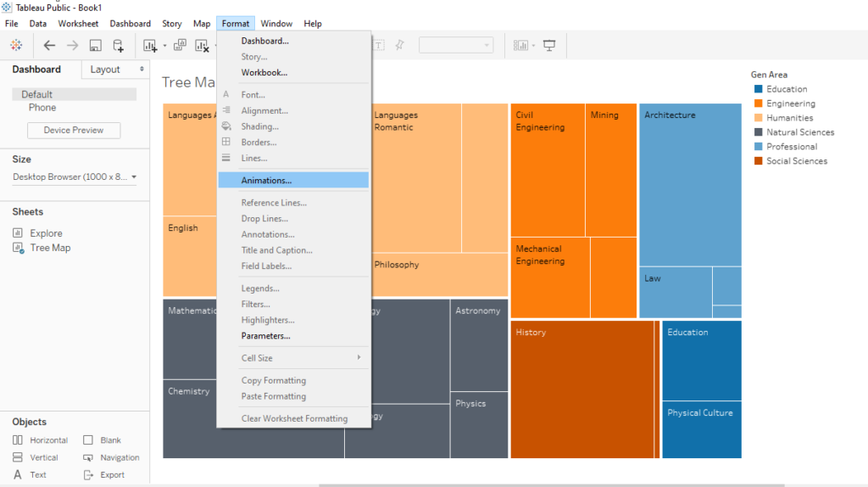Switch to the Dashboard pane tab
The height and width of the screenshot is (487, 868).
click(x=36, y=70)
